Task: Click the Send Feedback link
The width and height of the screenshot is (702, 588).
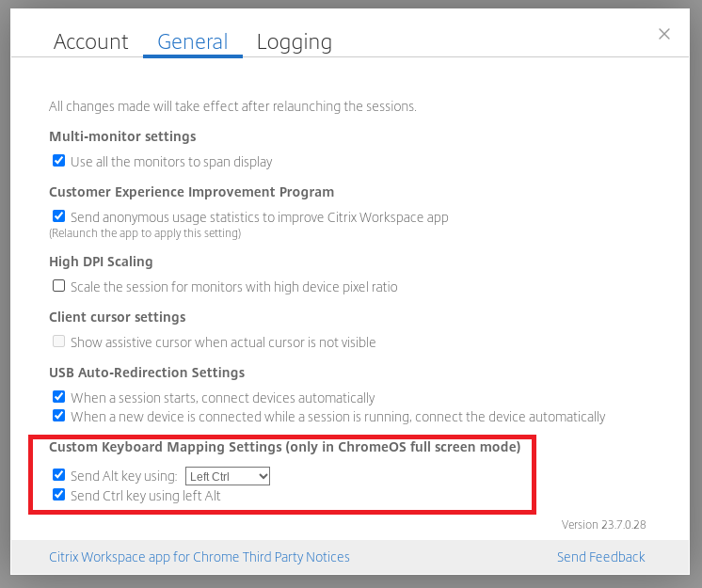Action: [600, 557]
